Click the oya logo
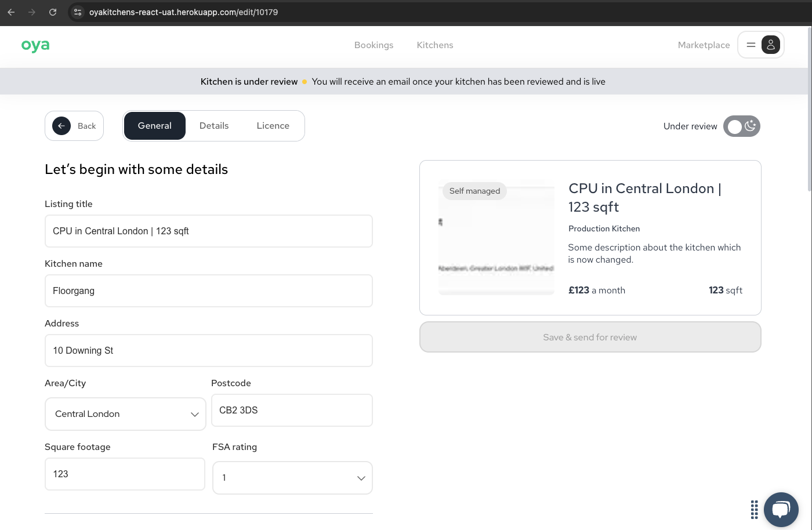This screenshot has width=812, height=530. coord(35,45)
